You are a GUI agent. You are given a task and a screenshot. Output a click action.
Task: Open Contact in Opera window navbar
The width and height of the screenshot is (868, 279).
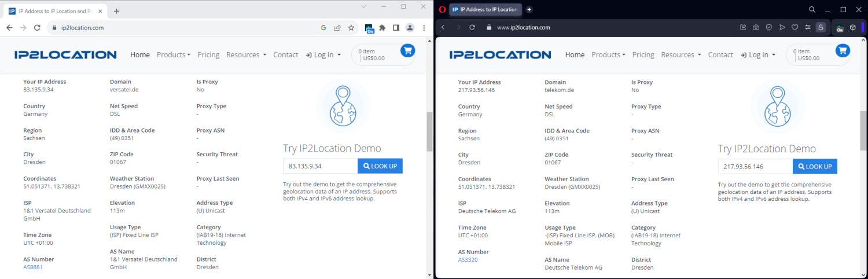[x=720, y=54]
